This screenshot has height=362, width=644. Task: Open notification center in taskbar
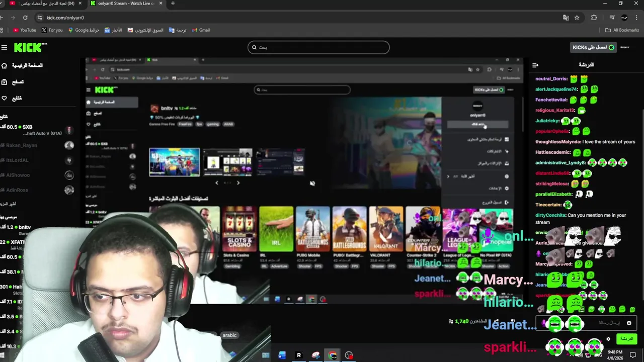click(x=633, y=355)
